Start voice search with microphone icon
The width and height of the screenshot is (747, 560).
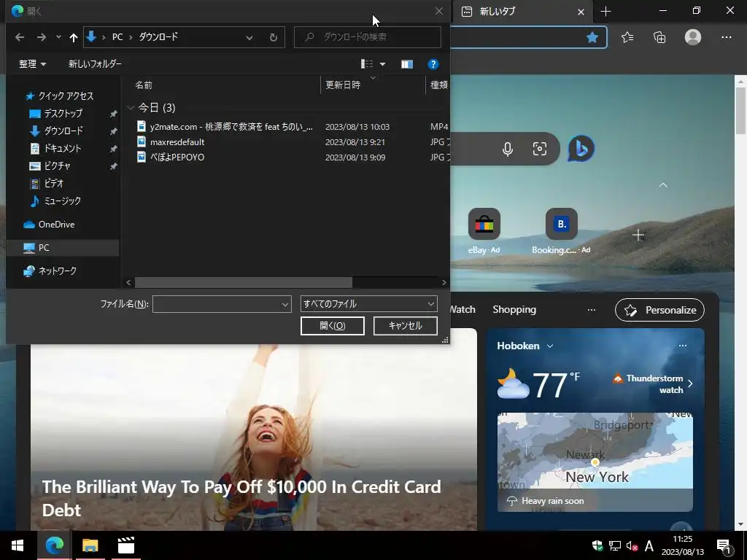(x=508, y=149)
